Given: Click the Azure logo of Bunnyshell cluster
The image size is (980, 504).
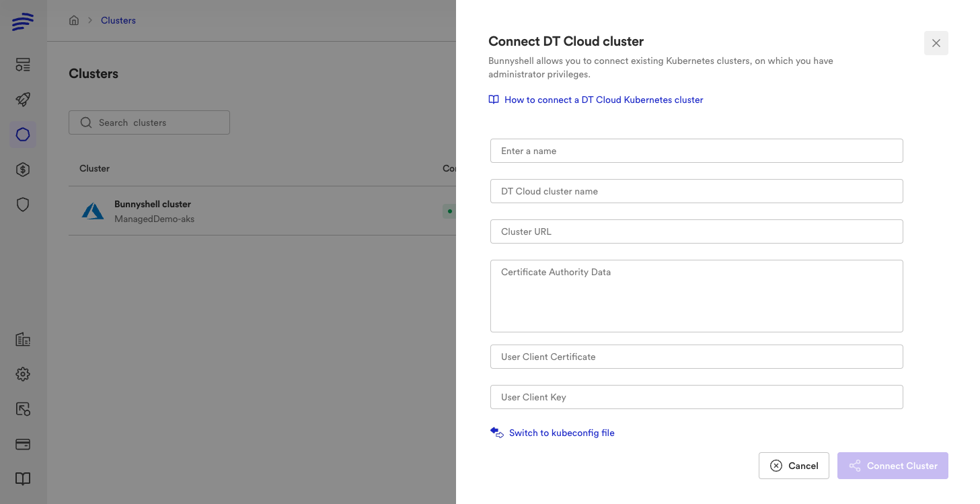Looking at the screenshot, I should tap(93, 211).
